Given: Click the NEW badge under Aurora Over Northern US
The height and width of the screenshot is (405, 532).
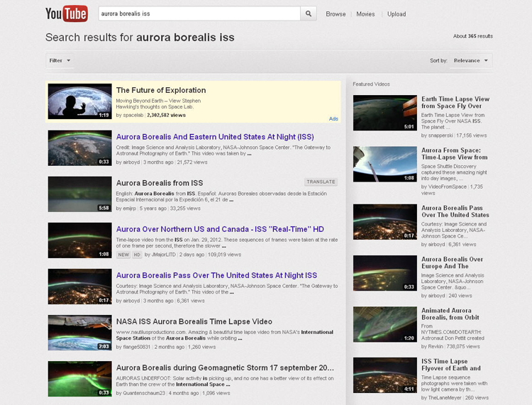Looking at the screenshot, I should (123, 254).
